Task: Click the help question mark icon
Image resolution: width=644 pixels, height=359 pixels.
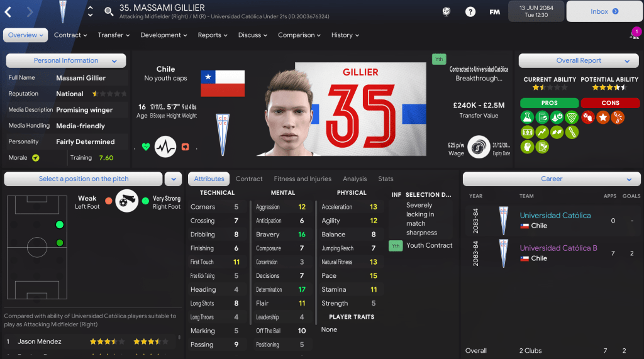Action: [470, 12]
